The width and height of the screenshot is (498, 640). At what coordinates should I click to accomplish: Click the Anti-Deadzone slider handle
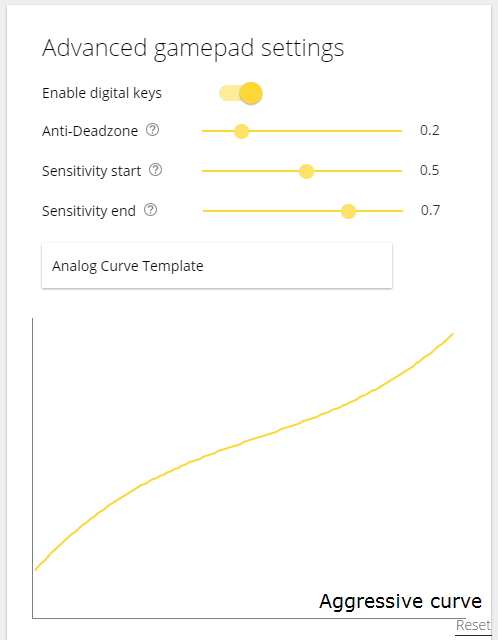click(x=241, y=131)
